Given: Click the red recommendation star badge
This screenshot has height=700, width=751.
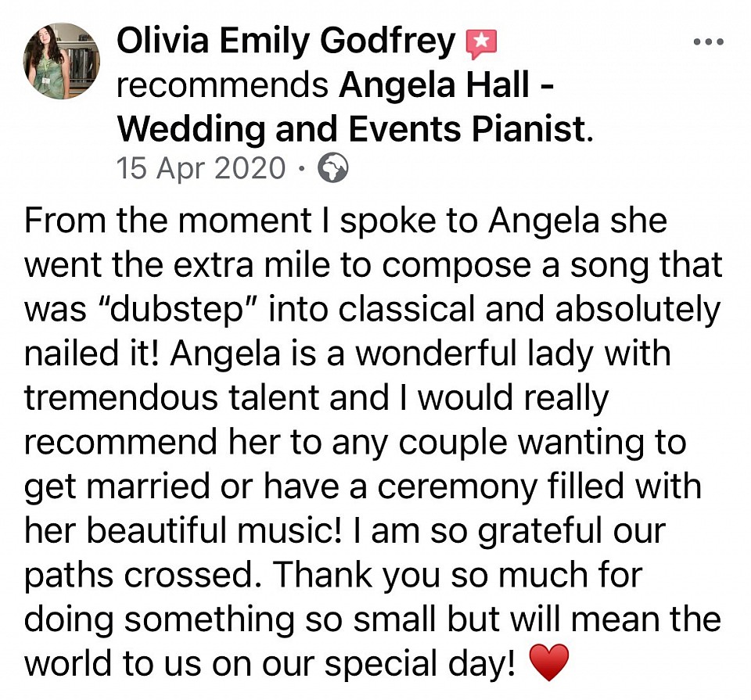Looking at the screenshot, I should point(481,44).
